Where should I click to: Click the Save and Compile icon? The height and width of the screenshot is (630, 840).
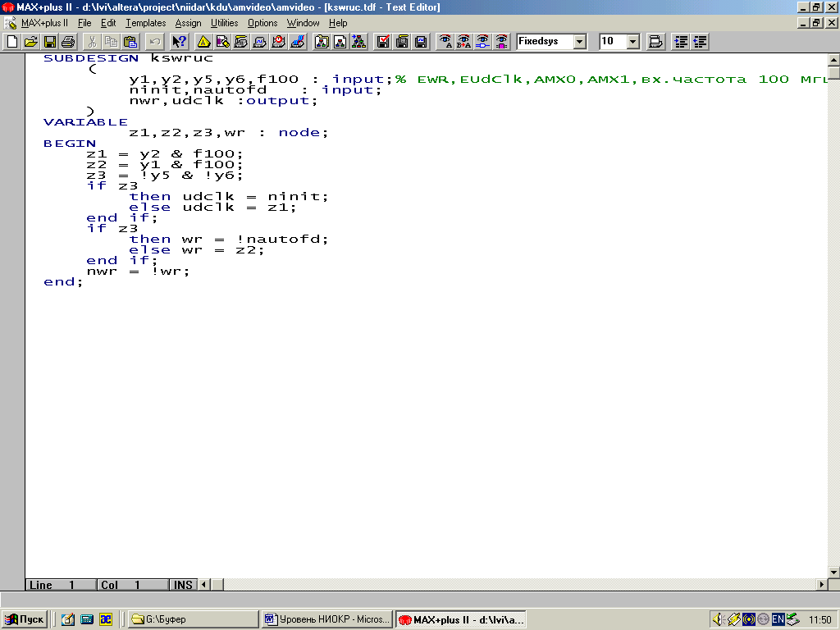coord(402,41)
